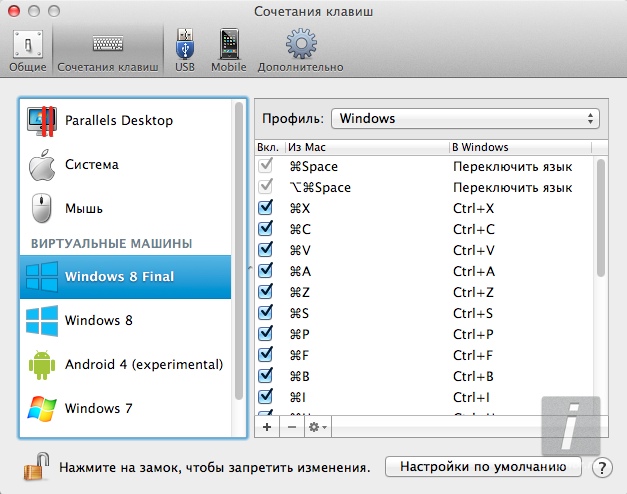Image resolution: width=627 pixels, height=494 pixels.
Task: Click the Apple logo icon beside Система
Action: [42, 165]
